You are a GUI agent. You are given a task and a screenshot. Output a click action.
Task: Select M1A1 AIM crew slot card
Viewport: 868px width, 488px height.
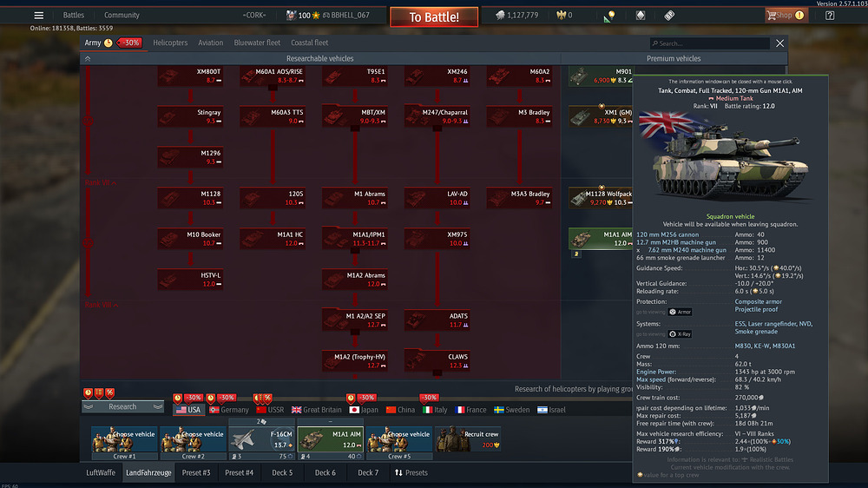tap(330, 443)
